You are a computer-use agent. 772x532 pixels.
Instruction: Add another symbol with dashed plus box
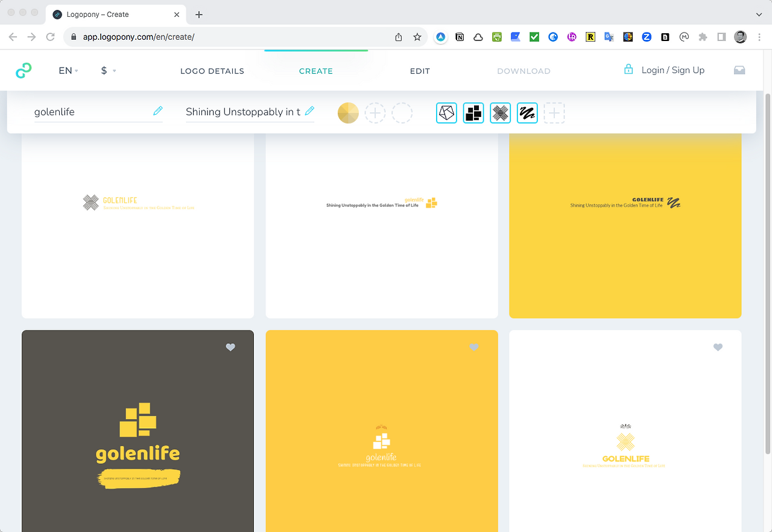tap(554, 113)
